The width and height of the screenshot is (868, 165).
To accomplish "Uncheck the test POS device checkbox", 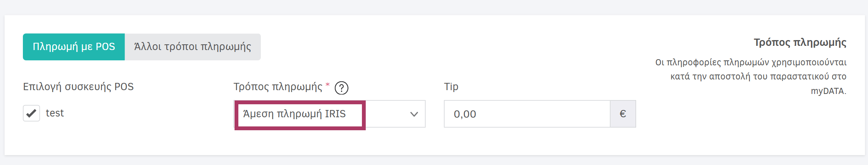I will pos(31,113).
